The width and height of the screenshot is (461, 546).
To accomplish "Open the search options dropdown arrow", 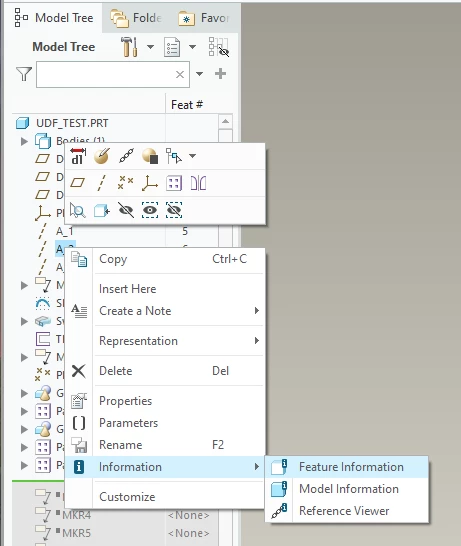I will click(200, 74).
